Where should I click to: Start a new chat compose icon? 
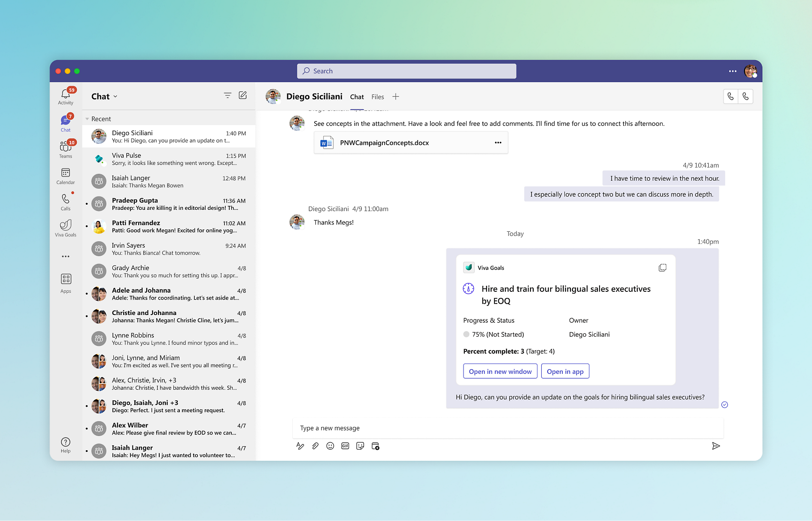click(x=242, y=95)
